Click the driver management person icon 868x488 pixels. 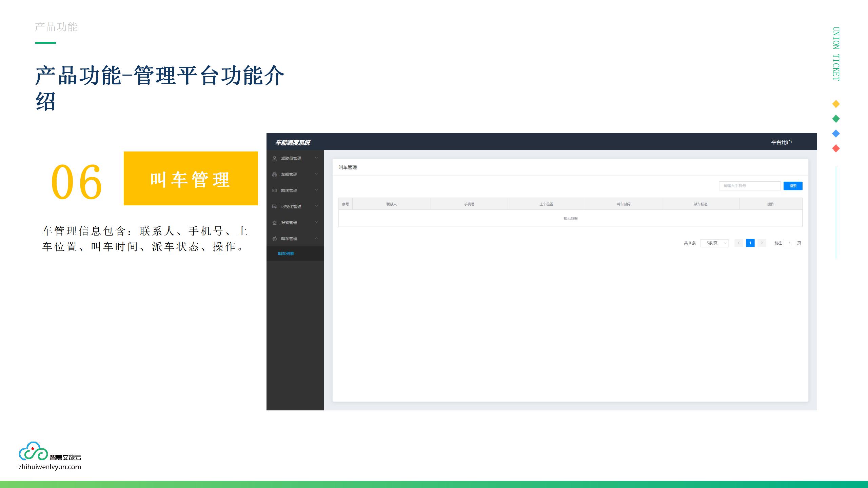[275, 158]
